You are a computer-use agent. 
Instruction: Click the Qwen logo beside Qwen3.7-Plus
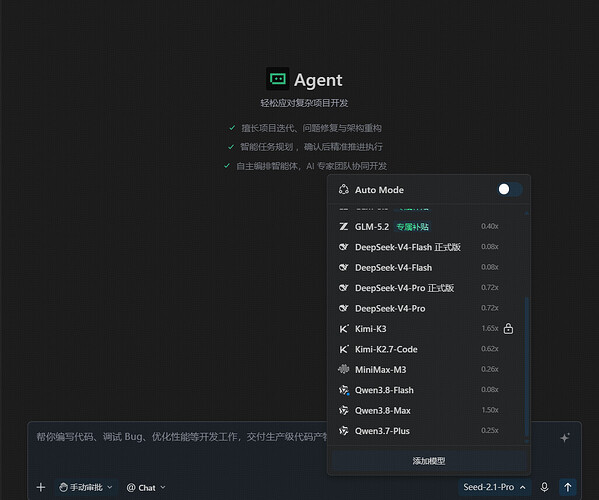(344, 431)
